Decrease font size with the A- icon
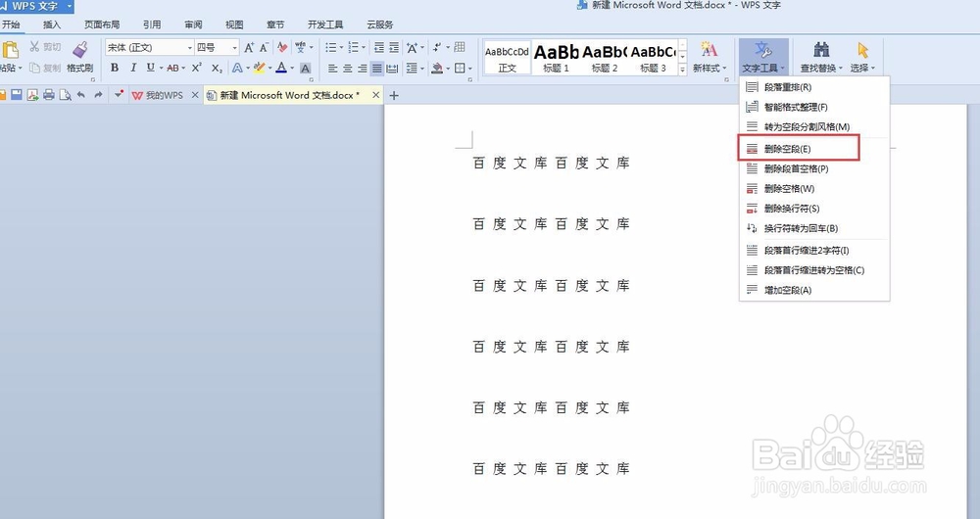980x519 pixels. (264, 47)
